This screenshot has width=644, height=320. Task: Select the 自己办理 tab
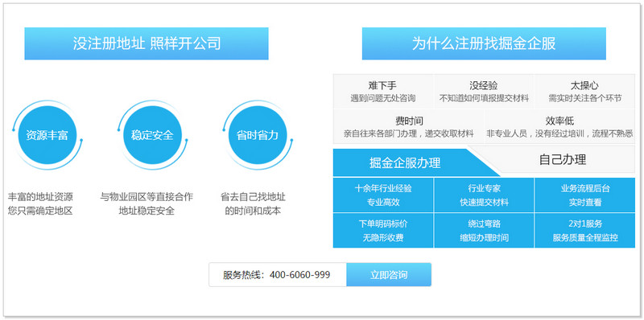(562, 159)
